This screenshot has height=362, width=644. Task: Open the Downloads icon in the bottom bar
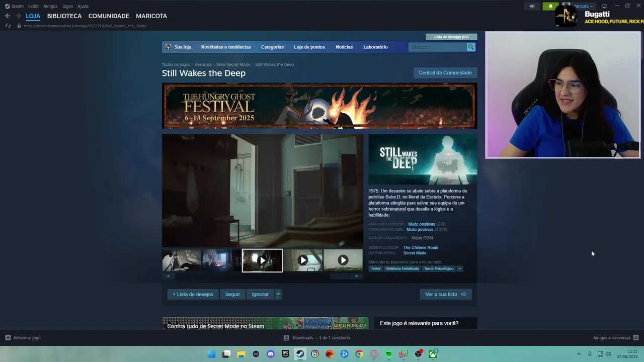(x=286, y=338)
